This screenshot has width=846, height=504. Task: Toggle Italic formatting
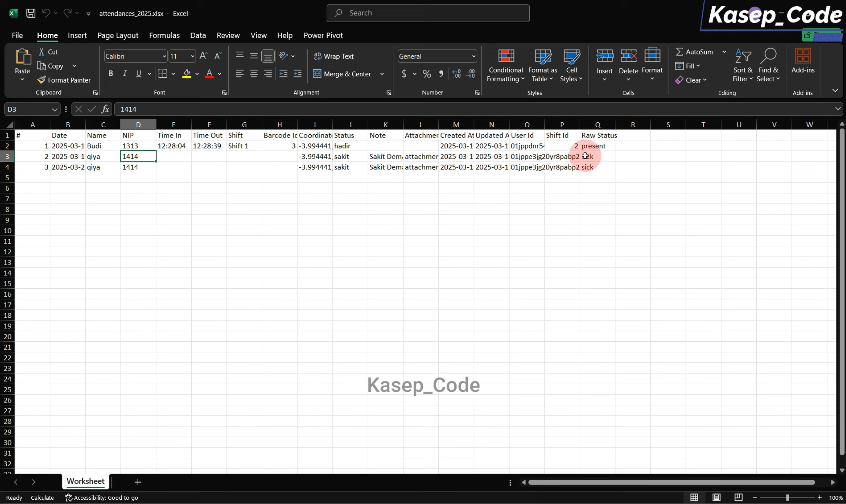coord(125,73)
